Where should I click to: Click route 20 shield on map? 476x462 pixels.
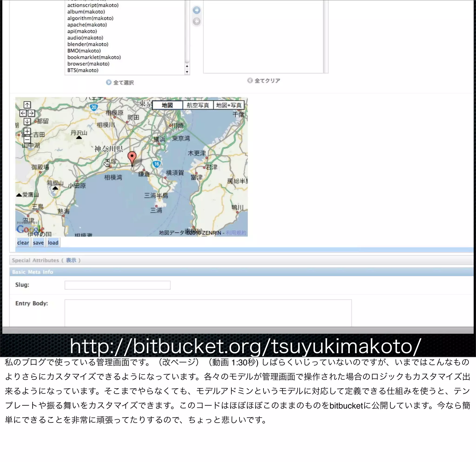pyautogui.click(x=94, y=107)
